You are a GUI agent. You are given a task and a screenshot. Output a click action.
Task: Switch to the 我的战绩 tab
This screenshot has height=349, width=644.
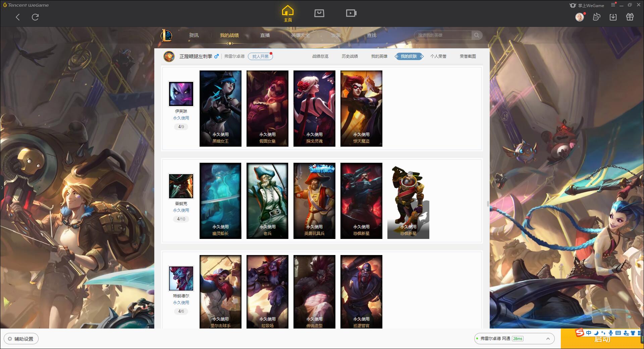pyautogui.click(x=229, y=35)
